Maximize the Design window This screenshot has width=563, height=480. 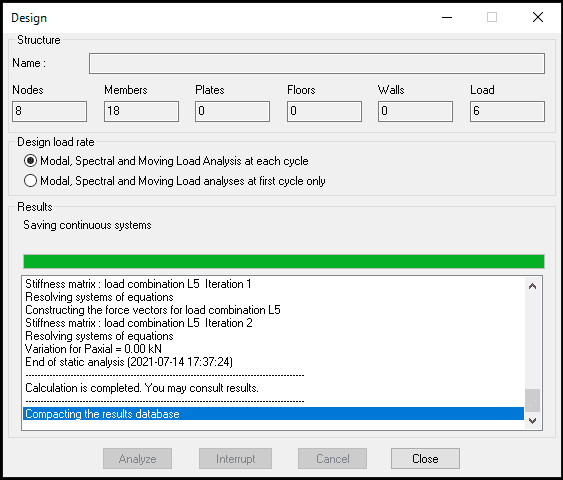(x=492, y=17)
